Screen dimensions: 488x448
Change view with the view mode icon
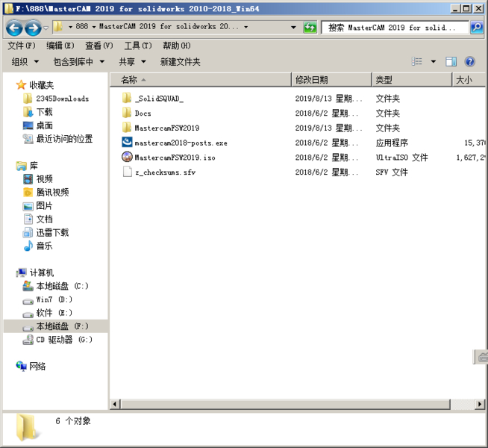(416, 61)
